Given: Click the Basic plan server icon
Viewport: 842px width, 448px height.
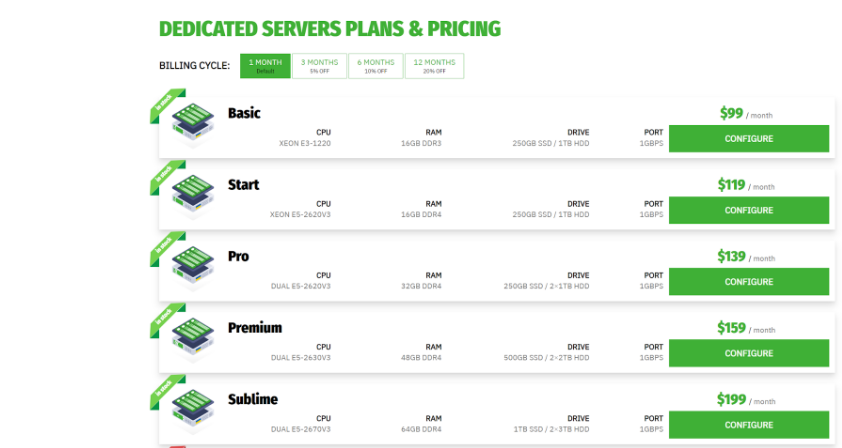Looking at the screenshot, I should [193, 125].
